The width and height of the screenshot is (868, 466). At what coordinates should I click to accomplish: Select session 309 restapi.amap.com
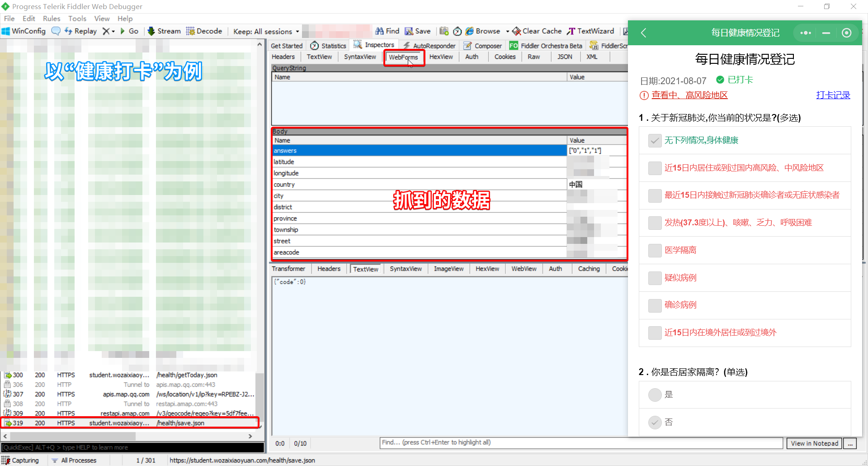tap(128, 414)
